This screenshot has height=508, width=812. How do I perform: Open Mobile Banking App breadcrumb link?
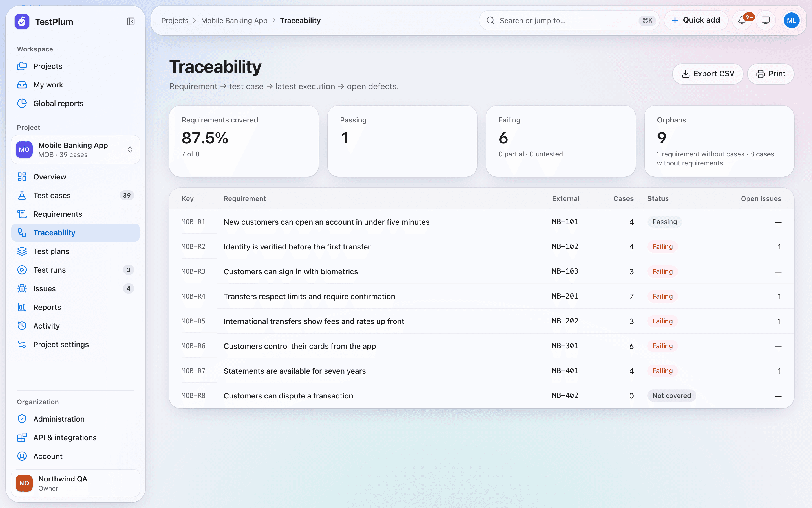(234, 21)
